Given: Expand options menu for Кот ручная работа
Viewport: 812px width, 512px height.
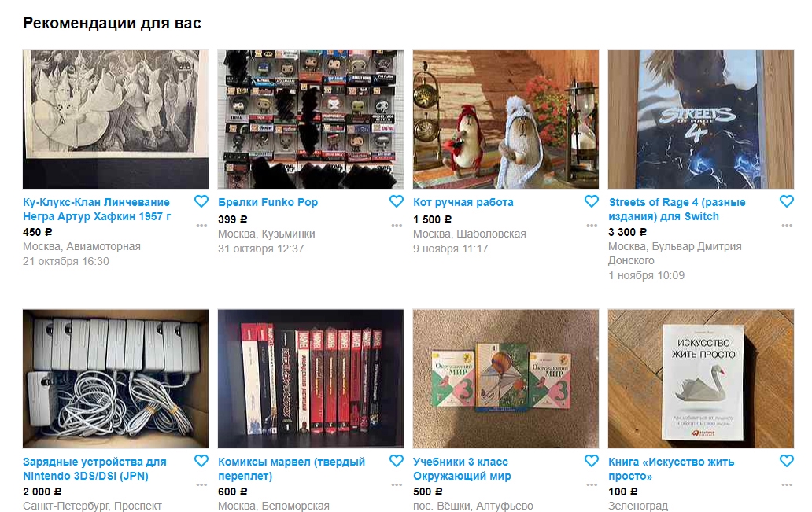Looking at the screenshot, I should pyautogui.click(x=592, y=225).
